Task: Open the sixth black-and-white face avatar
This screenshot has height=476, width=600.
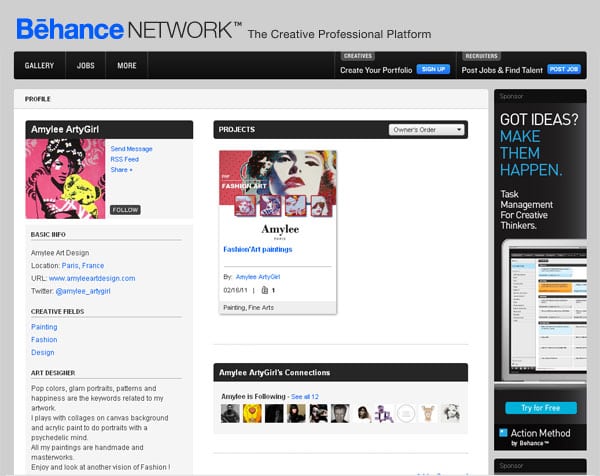Action: tap(340, 414)
